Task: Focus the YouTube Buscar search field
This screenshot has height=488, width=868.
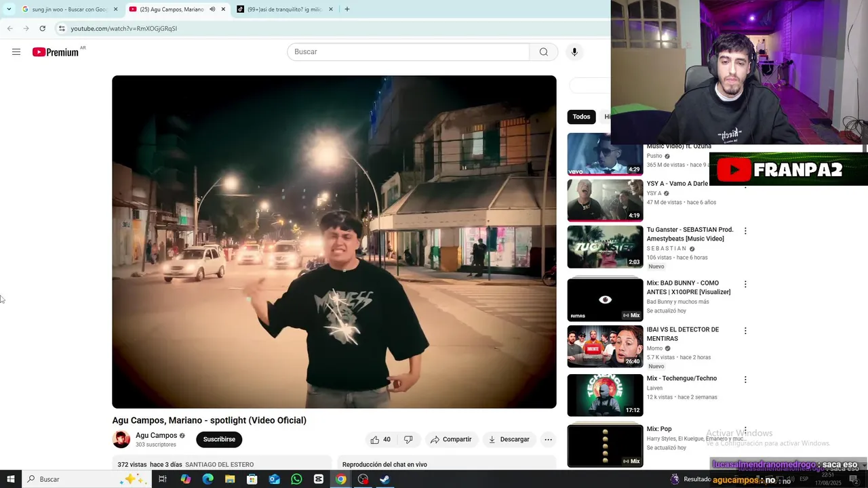Action: tap(408, 52)
